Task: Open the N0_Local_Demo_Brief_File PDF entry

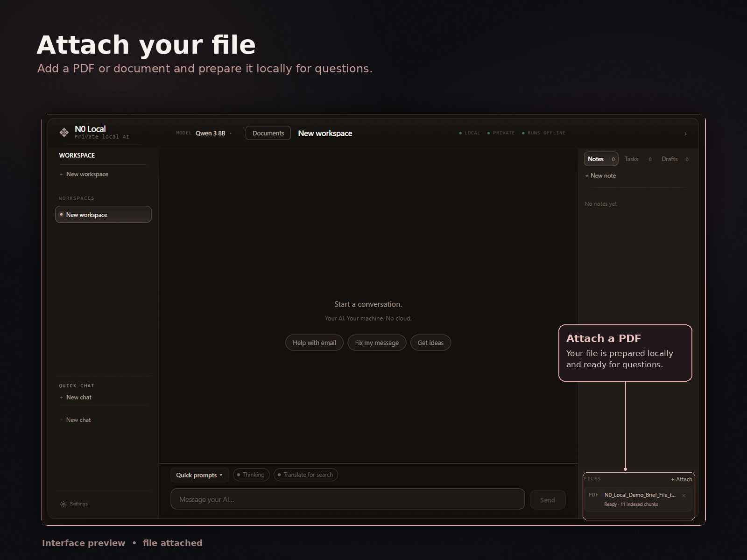Action: [x=638, y=499]
